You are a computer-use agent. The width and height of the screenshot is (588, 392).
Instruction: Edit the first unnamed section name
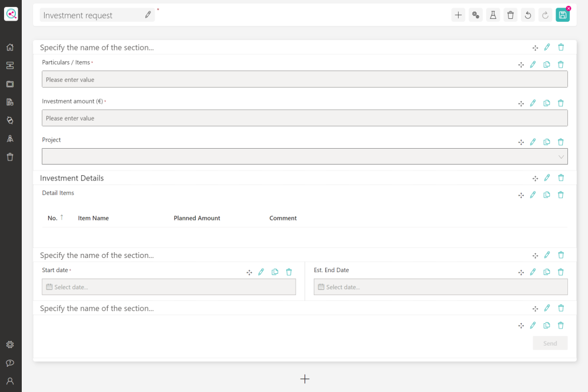(x=547, y=47)
